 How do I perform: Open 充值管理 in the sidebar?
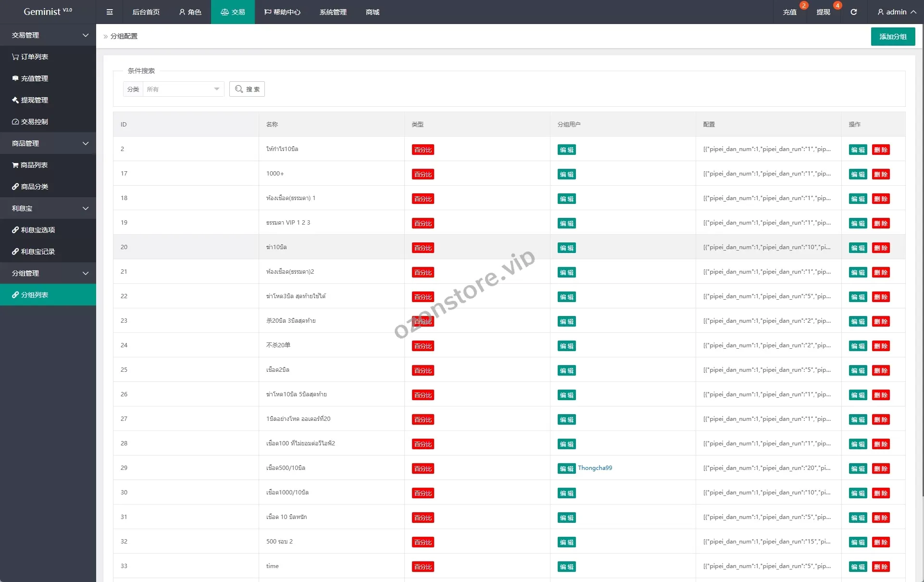[34, 78]
